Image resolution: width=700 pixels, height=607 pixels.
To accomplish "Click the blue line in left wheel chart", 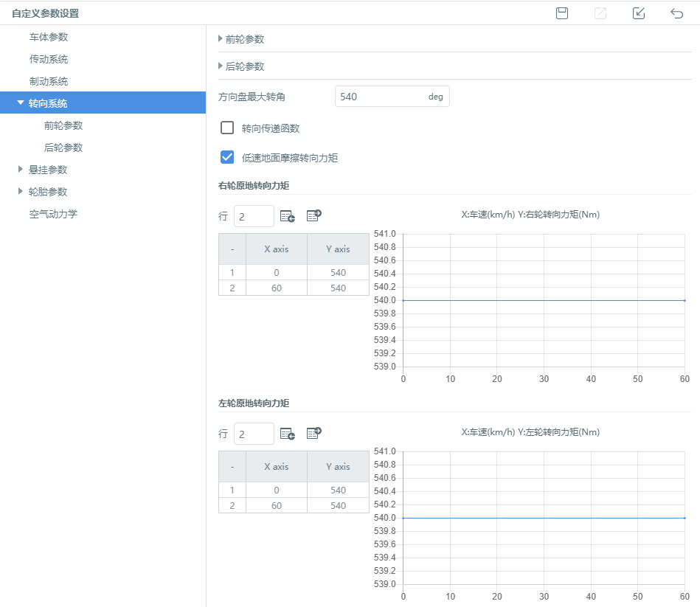I will [x=544, y=518].
